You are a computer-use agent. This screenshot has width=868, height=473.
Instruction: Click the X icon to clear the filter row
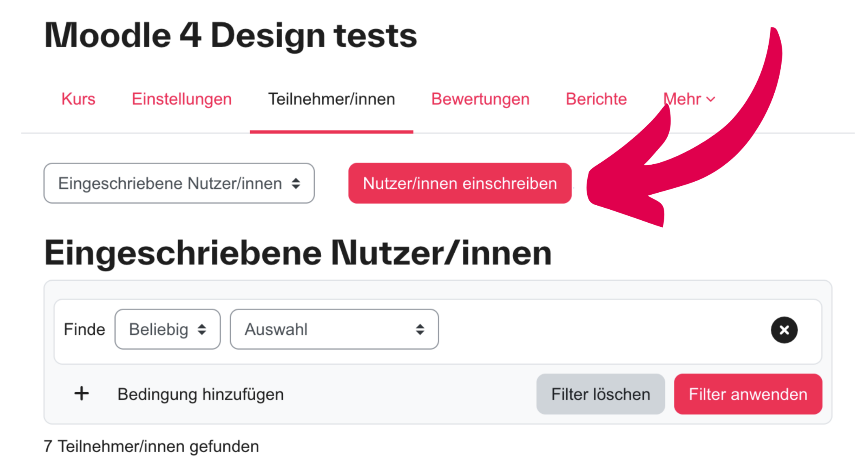pos(784,330)
